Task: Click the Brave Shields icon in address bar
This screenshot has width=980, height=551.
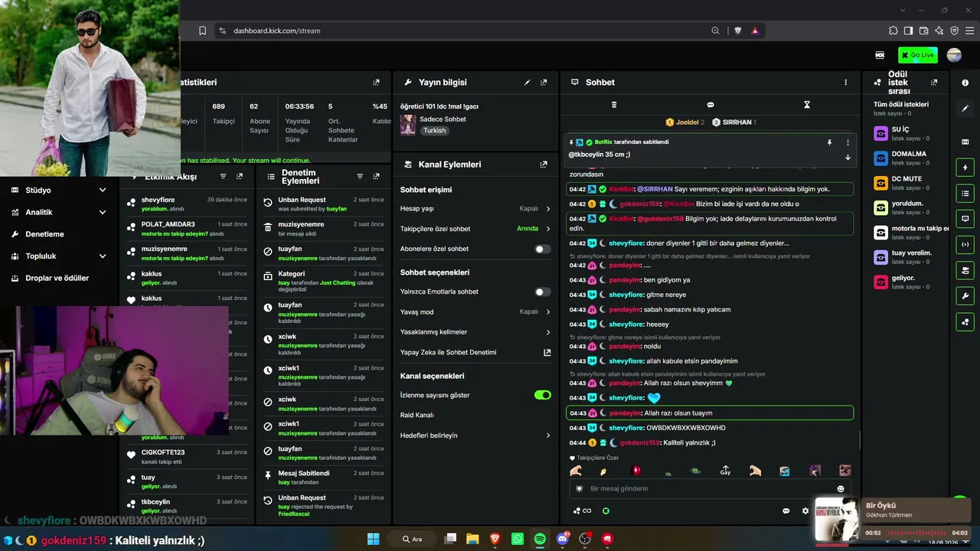Action: (x=738, y=31)
